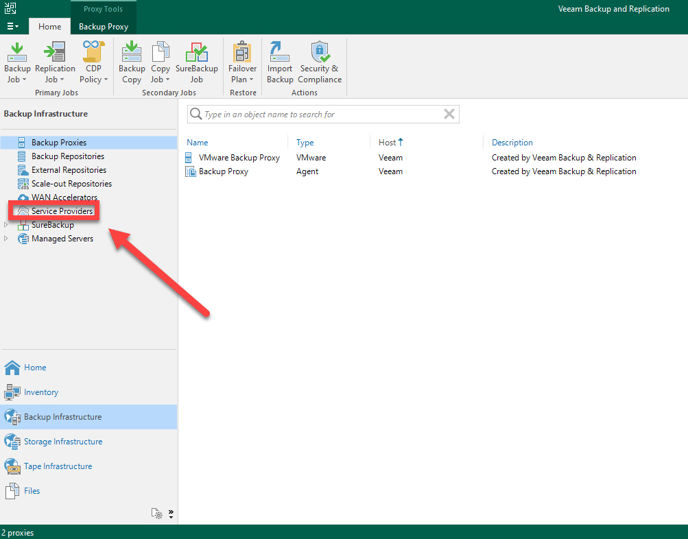The image size is (688, 539).
Task: Select SureBackup node in the tree
Action: point(53,225)
